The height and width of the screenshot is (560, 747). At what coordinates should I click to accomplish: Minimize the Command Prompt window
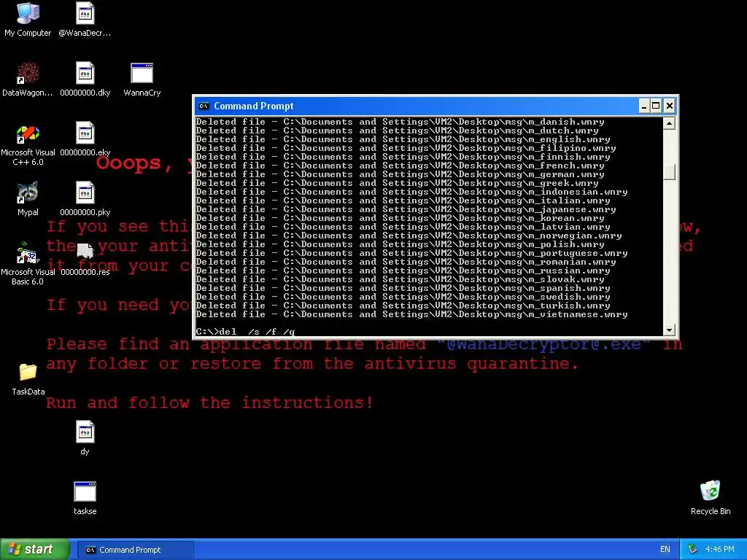(x=644, y=106)
